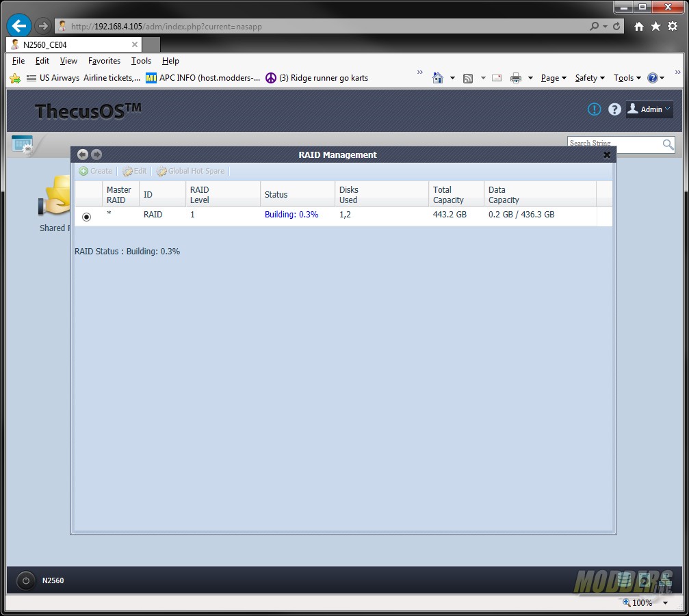Click into the Search String field

[x=614, y=144]
